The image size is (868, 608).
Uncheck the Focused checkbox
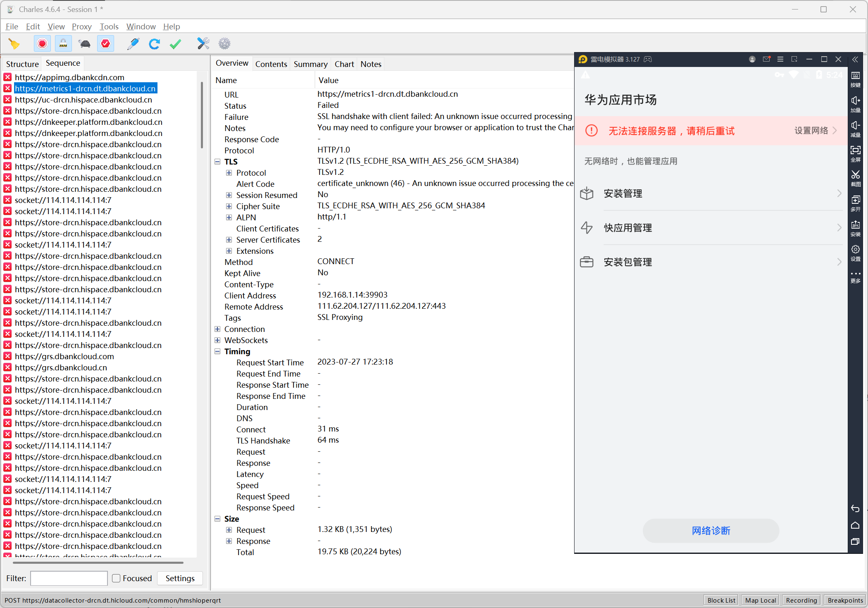[116, 578]
